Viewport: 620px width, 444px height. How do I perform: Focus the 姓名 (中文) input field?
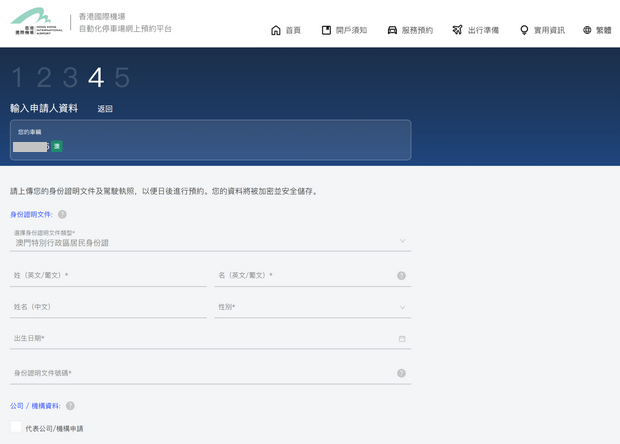(x=108, y=307)
